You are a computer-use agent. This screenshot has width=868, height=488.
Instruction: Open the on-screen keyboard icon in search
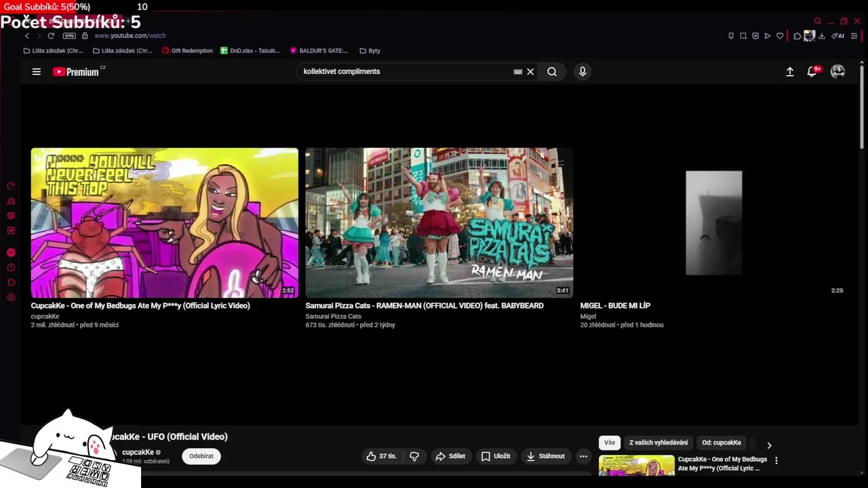[x=518, y=72]
